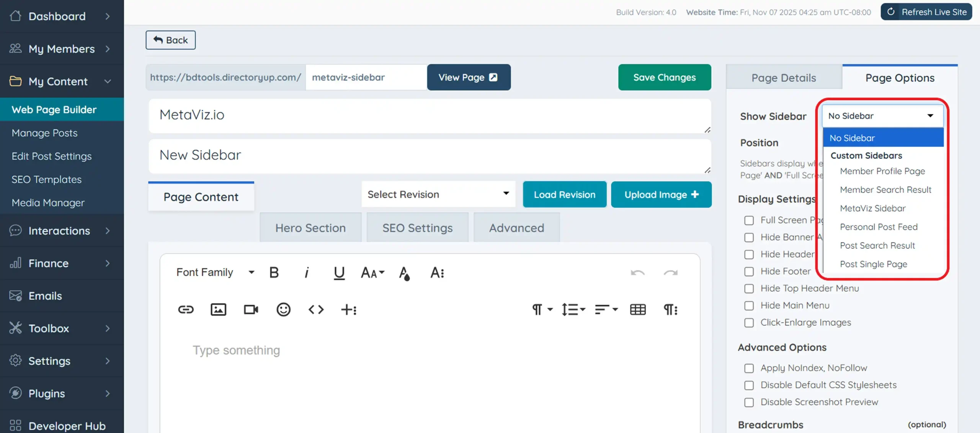Expand the Font Family dropdown
This screenshot has height=433, width=980.
(x=215, y=273)
